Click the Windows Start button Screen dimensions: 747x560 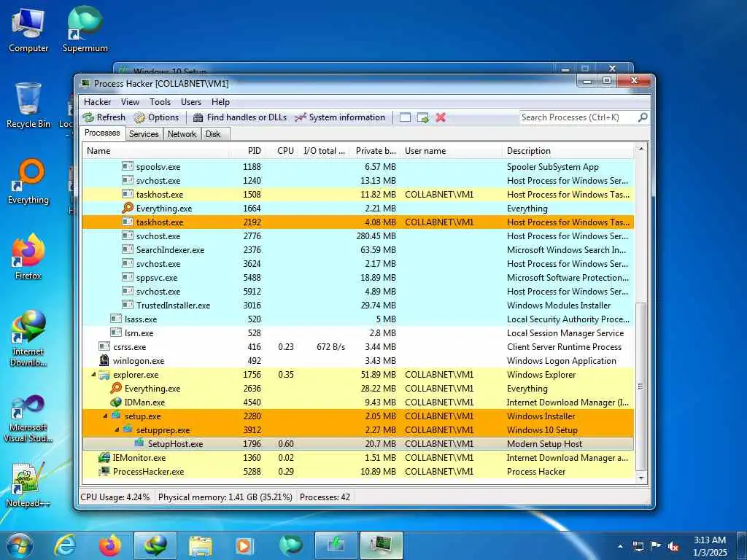[x=20, y=545]
